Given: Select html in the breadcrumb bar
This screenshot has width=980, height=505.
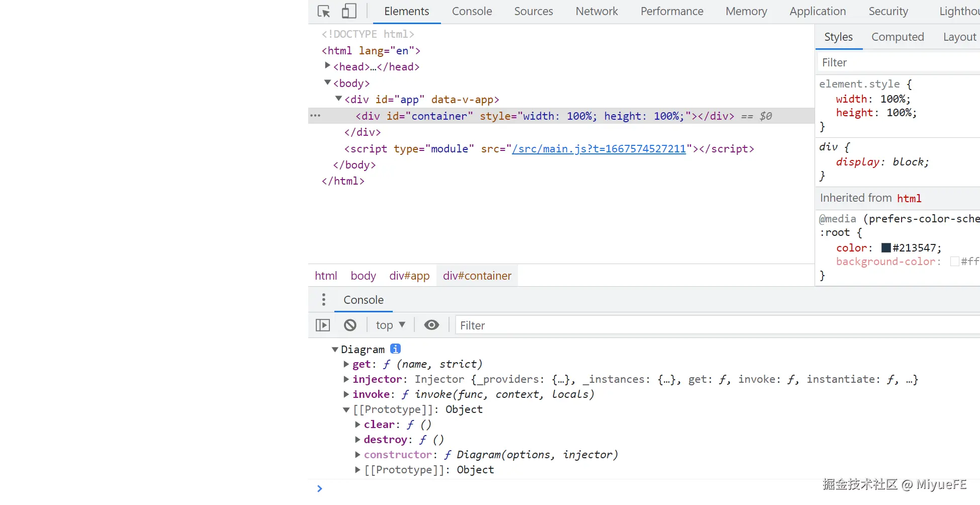Looking at the screenshot, I should point(326,276).
